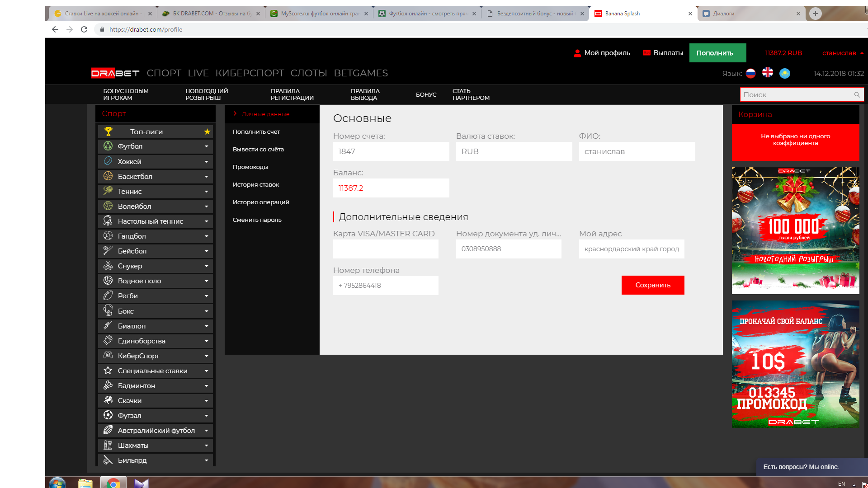Expand the Футбол dropdown arrow
The image size is (868, 488).
pos(206,146)
